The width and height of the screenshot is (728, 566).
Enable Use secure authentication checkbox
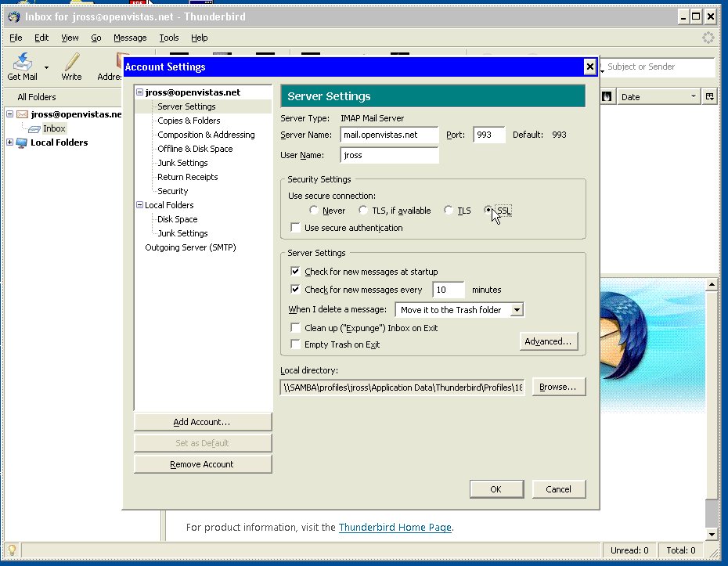pos(295,228)
